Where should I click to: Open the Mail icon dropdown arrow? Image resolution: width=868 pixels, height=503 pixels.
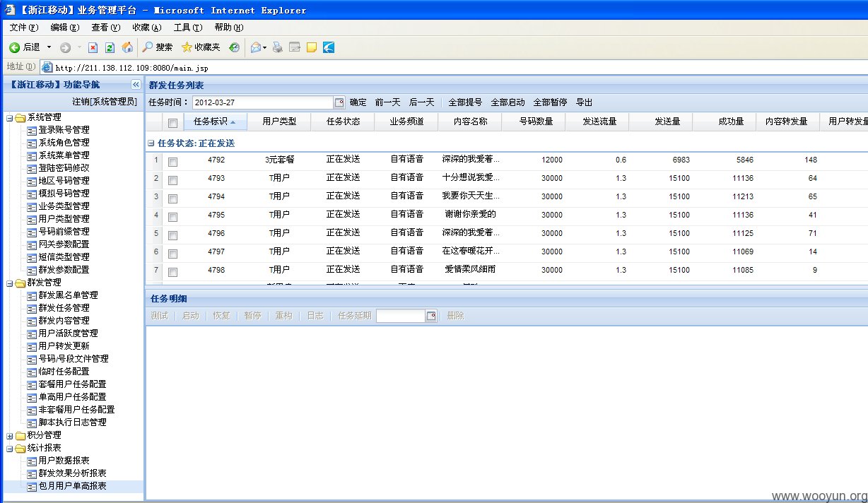(265, 47)
